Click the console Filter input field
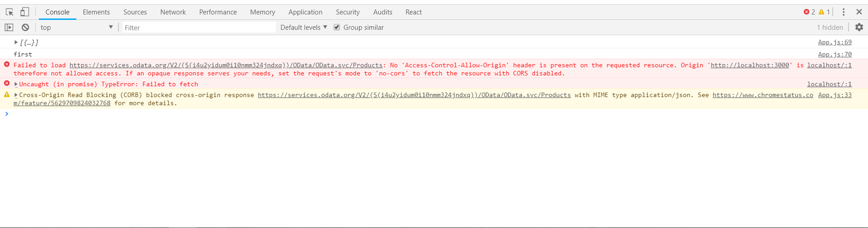 199,28
